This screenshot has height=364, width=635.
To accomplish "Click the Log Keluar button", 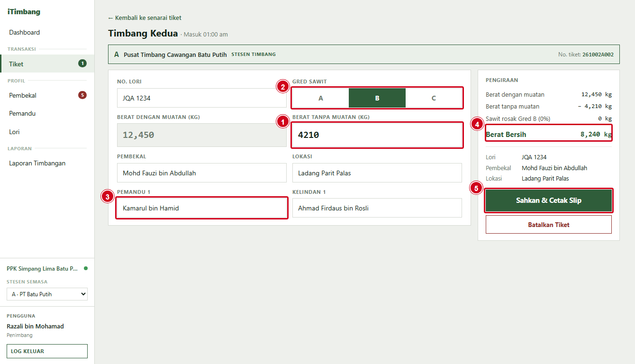I will point(47,351).
